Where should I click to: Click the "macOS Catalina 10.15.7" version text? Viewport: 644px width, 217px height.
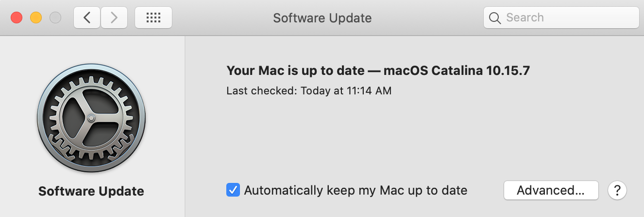457,71
